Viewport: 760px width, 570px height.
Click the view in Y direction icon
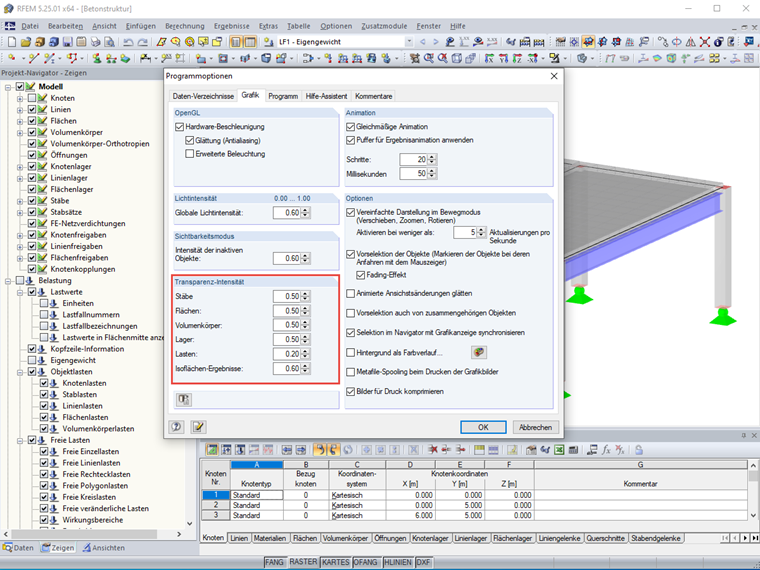click(x=504, y=59)
